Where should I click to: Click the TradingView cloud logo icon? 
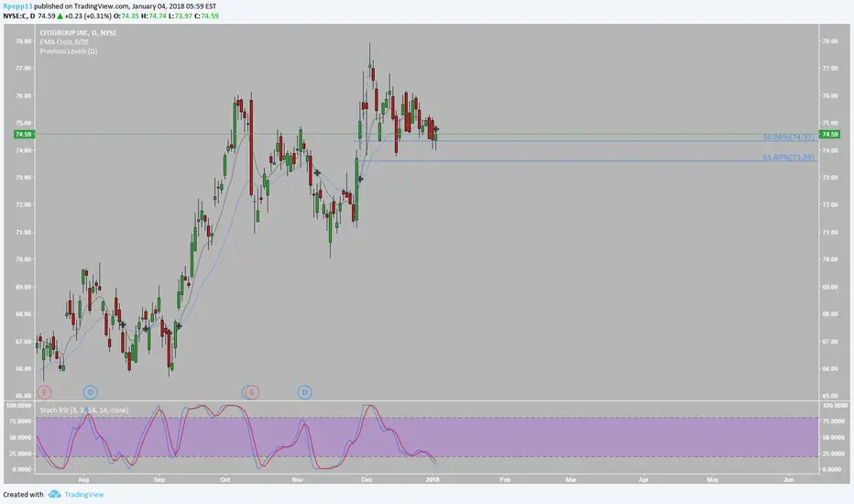(54, 494)
